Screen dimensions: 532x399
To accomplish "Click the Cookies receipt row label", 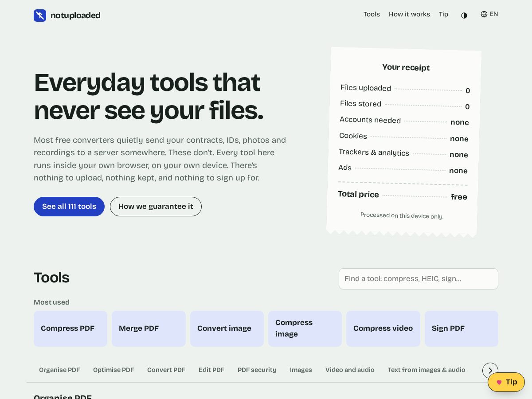I will 353,136.
